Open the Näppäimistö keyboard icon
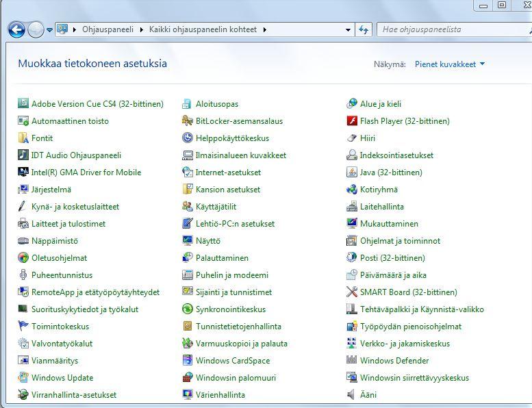This screenshot has height=408, width=532. pos(23,240)
